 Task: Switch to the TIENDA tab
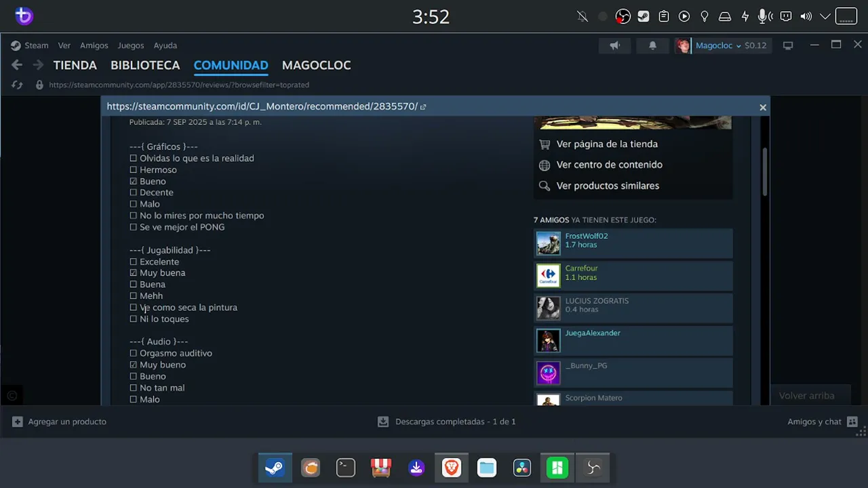[75, 65]
